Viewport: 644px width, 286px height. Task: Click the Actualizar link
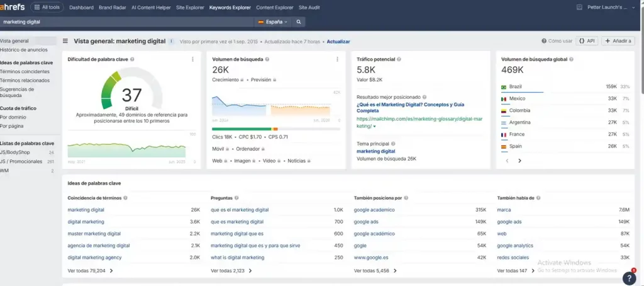point(338,42)
